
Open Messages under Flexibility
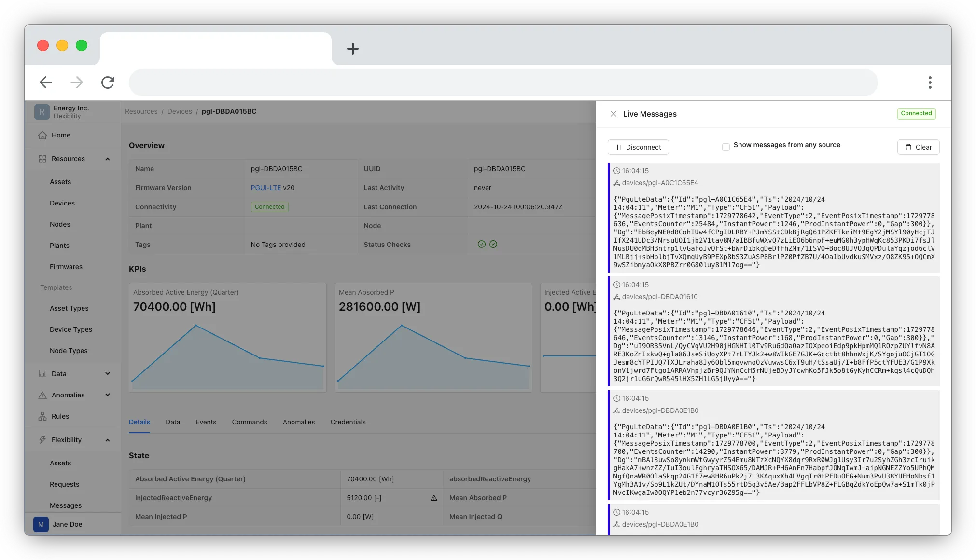click(66, 505)
